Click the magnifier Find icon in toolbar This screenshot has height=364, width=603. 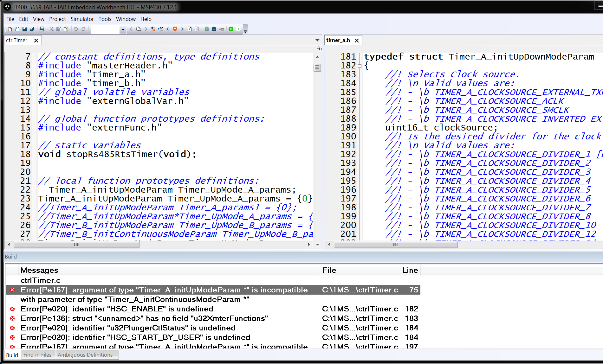[x=139, y=29]
